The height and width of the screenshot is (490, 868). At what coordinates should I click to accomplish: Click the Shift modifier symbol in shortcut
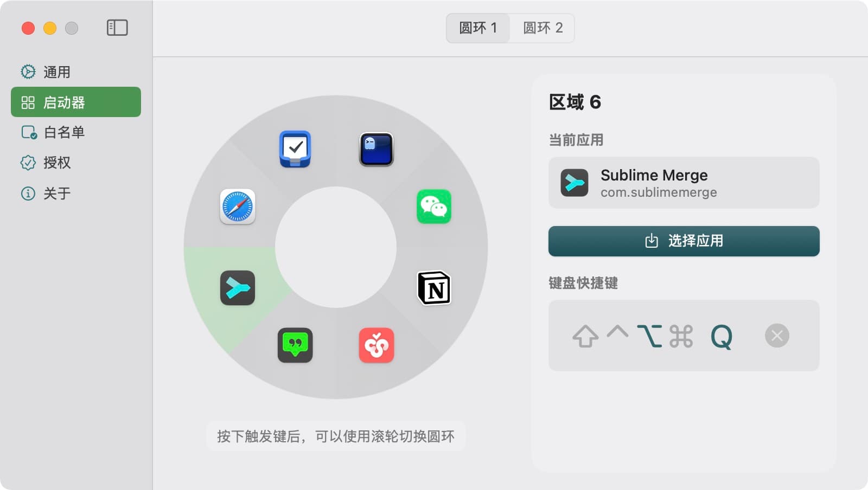(x=585, y=336)
